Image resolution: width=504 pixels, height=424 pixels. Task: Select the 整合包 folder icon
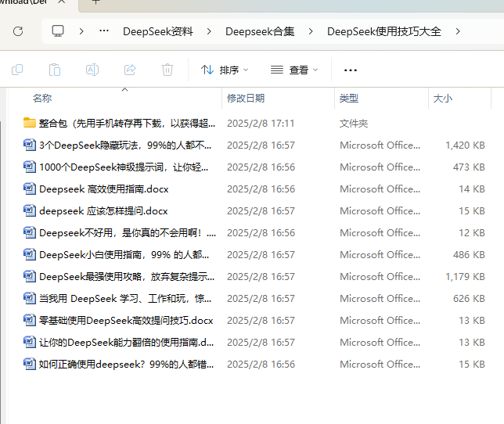(29, 123)
